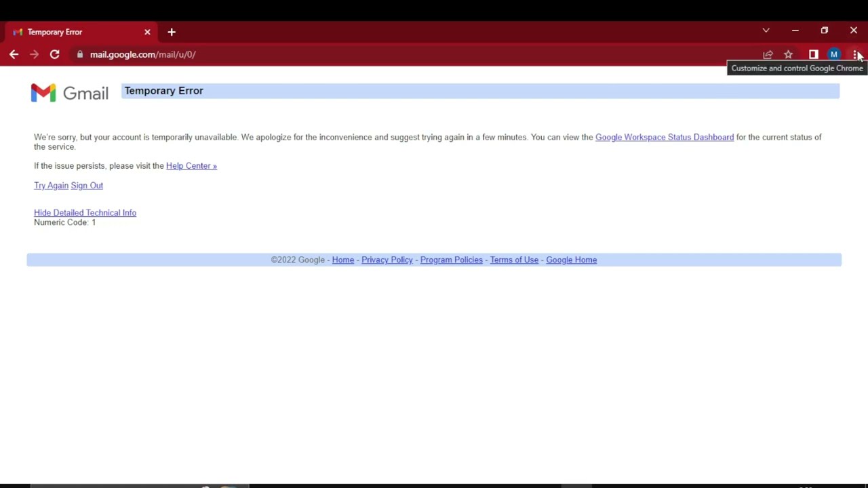Open the side panel icon
868x488 pixels.
click(813, 54)
